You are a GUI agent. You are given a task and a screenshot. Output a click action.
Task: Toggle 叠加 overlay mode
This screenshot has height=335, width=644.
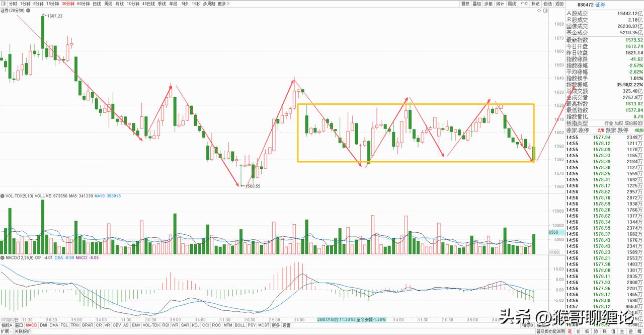(477, 4)
